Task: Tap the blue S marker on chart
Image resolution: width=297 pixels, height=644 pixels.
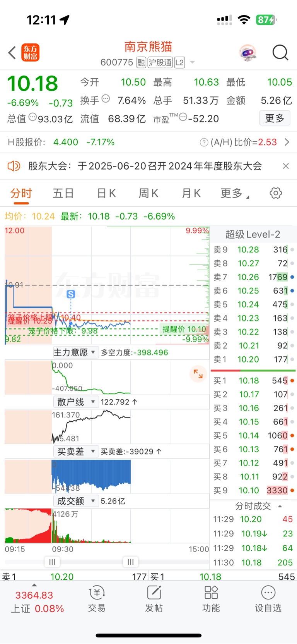Action: [71, 294]
